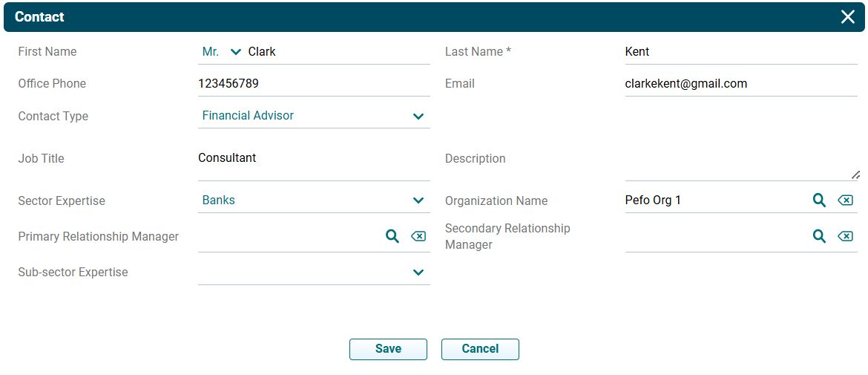Clear the Primary Relationship Manager field

click(418, 236)
